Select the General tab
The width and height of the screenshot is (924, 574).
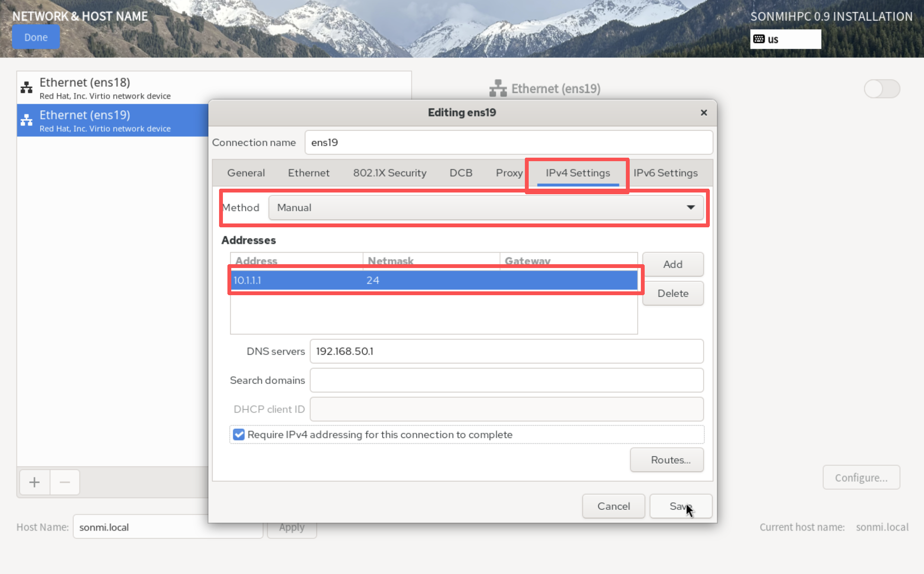pyautogui.click(x=246, y=173)
